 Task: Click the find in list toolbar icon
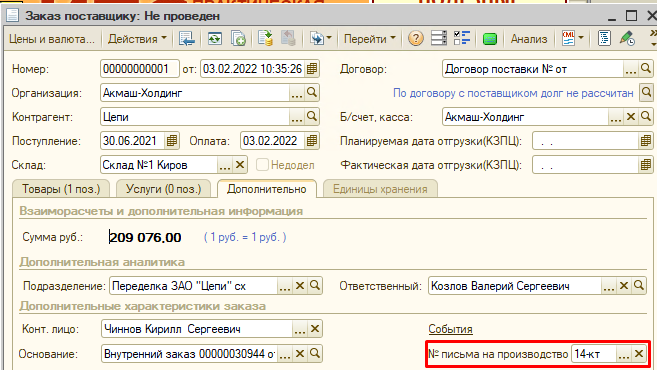click(x=186, y=39)
